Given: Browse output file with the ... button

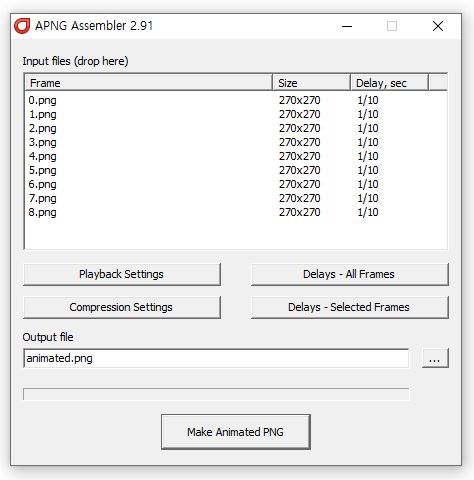Looking at the screenshot, I should tap(435, 358).
